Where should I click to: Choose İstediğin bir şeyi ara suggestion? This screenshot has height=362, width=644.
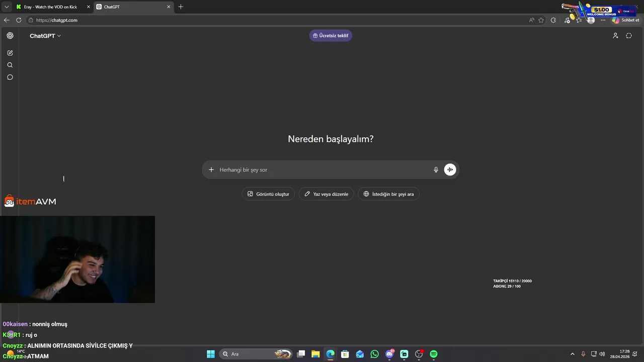[x=388, y=194]
